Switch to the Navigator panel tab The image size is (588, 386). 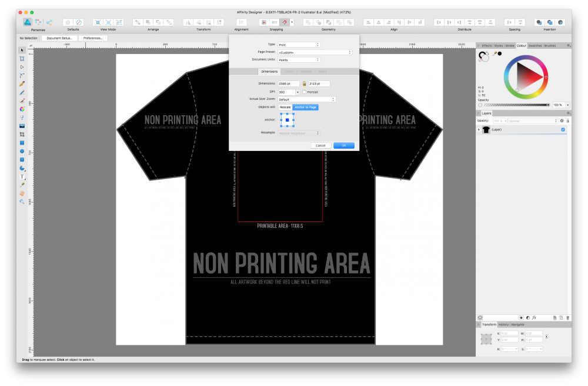tap(518, 324)
